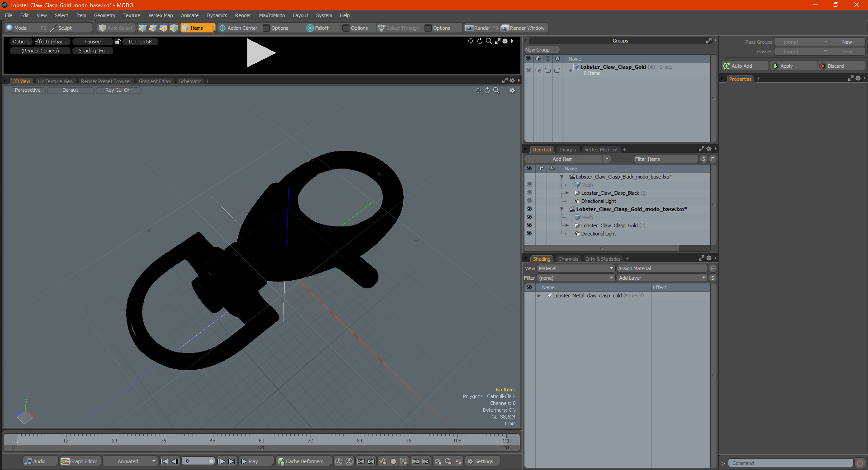Switch to UV Texture View tab
The image size is (868, 470).
pos(56,81)
